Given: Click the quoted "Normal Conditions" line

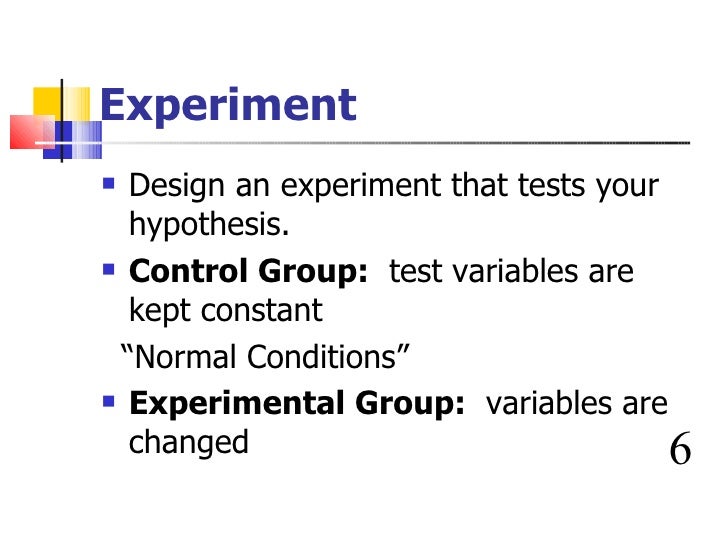Looking at the screenshot, I should [265, 357].
